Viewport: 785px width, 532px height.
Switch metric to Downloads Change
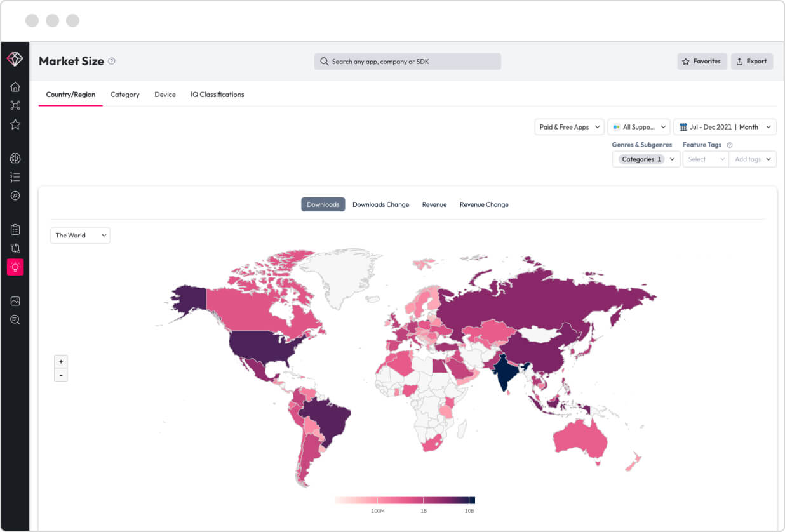tap(380, 204)
